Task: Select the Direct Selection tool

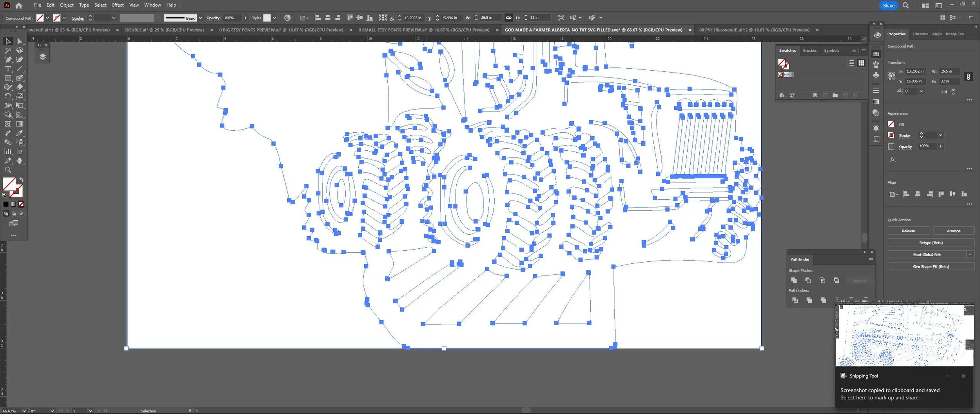Action: (20, 41)
